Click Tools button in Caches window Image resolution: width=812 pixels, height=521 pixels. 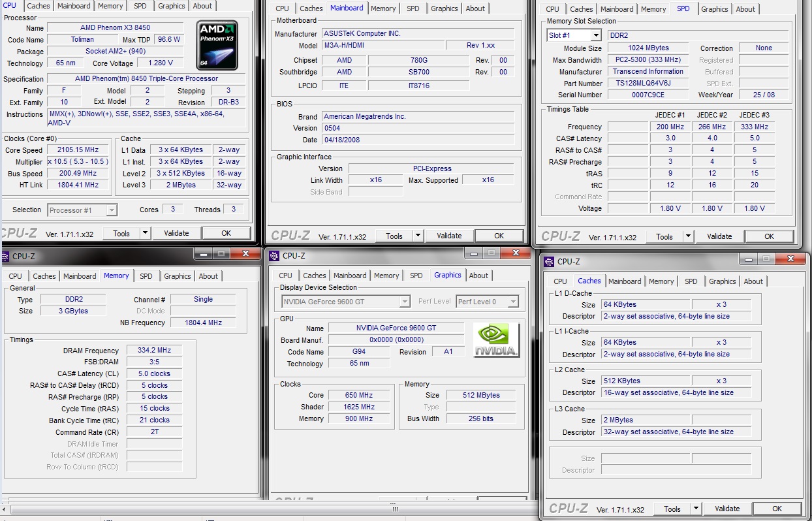click(672, 509)
